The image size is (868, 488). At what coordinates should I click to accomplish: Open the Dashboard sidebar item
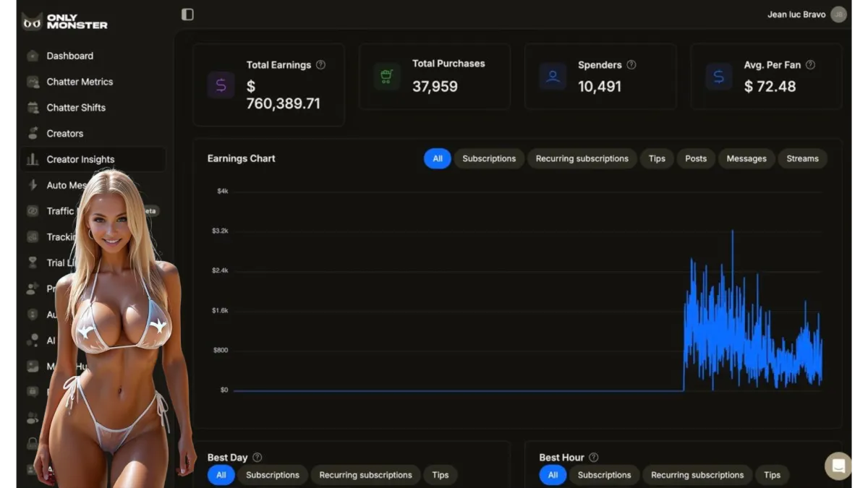[93, 56]
